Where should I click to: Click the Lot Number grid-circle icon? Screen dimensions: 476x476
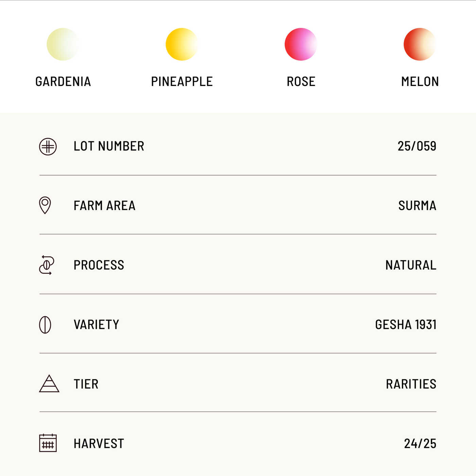coord(48,147)
